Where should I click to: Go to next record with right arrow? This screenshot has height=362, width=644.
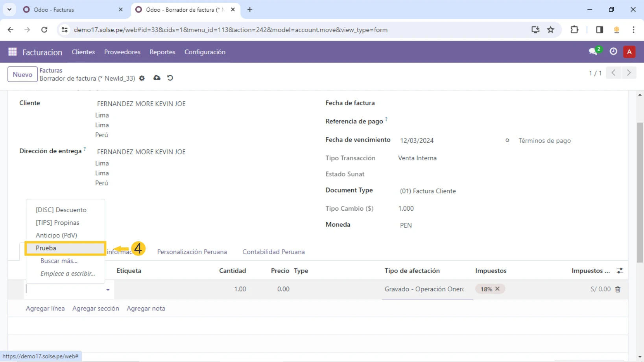coord(629,73)
